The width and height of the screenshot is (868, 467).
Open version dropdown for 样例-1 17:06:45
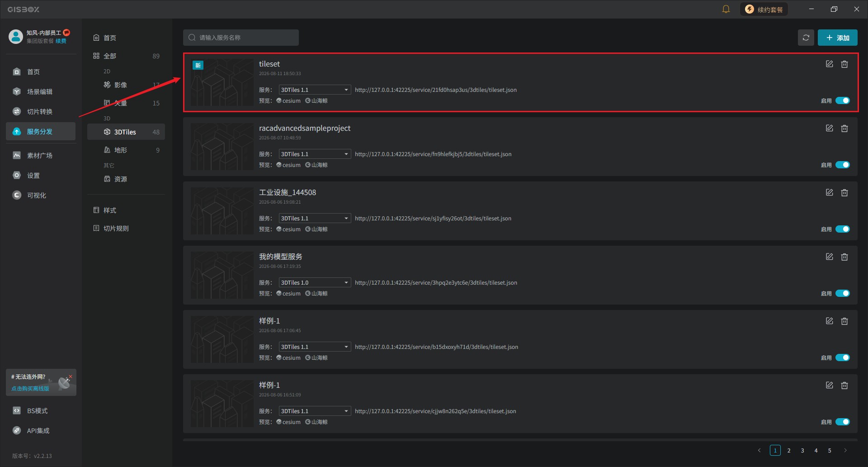(x=315, y=347)
